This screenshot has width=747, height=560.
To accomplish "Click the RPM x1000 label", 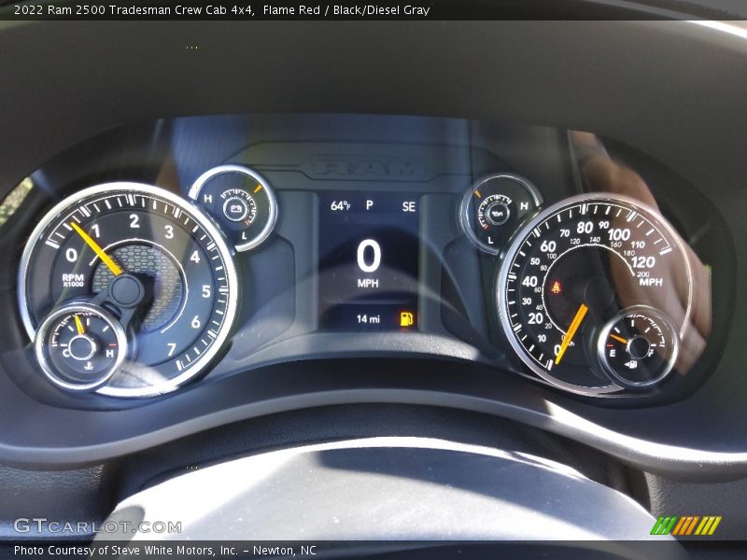I will click(73, 279).
